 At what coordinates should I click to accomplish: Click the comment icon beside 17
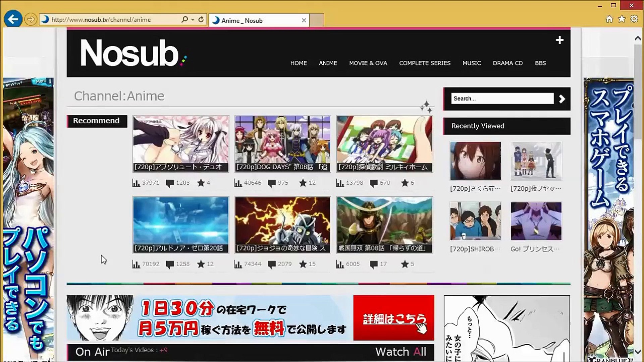click(x=374, y=264)
